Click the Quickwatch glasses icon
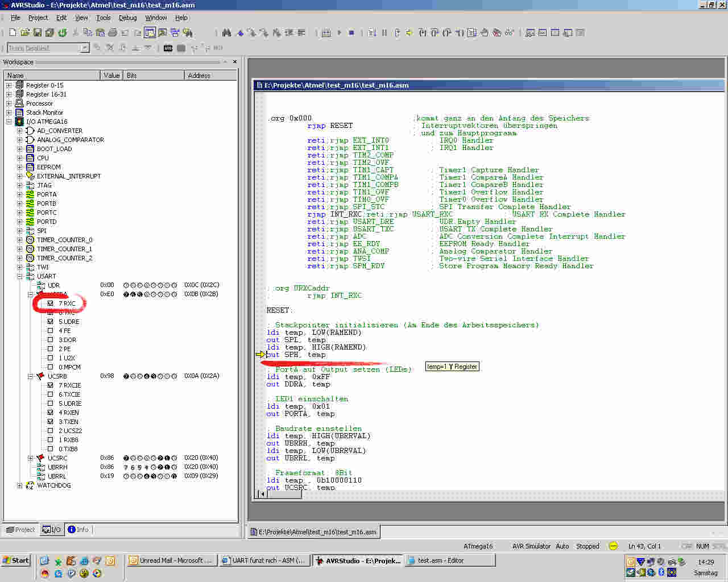 click(510, 33)
